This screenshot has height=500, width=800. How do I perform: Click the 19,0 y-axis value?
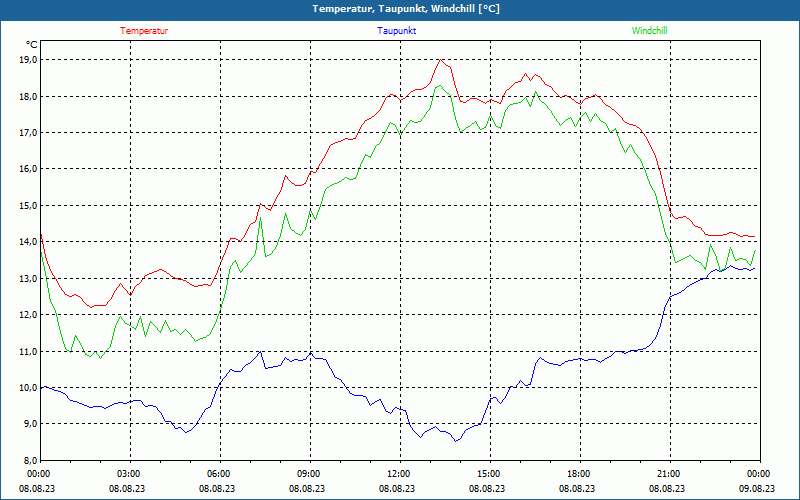[x=28, y=60]
